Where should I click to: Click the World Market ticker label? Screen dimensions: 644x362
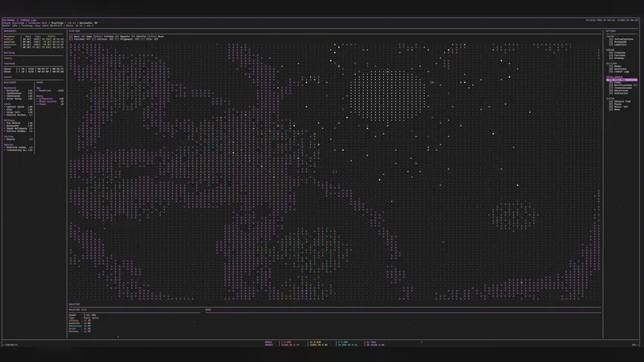tap(269, 343)
